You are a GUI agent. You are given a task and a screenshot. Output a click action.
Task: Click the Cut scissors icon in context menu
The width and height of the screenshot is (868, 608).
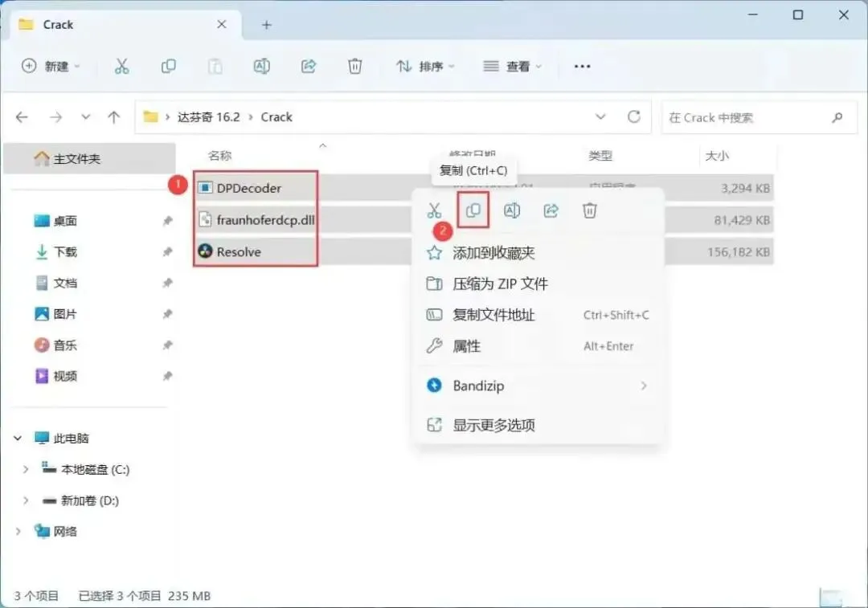point(435,210)
